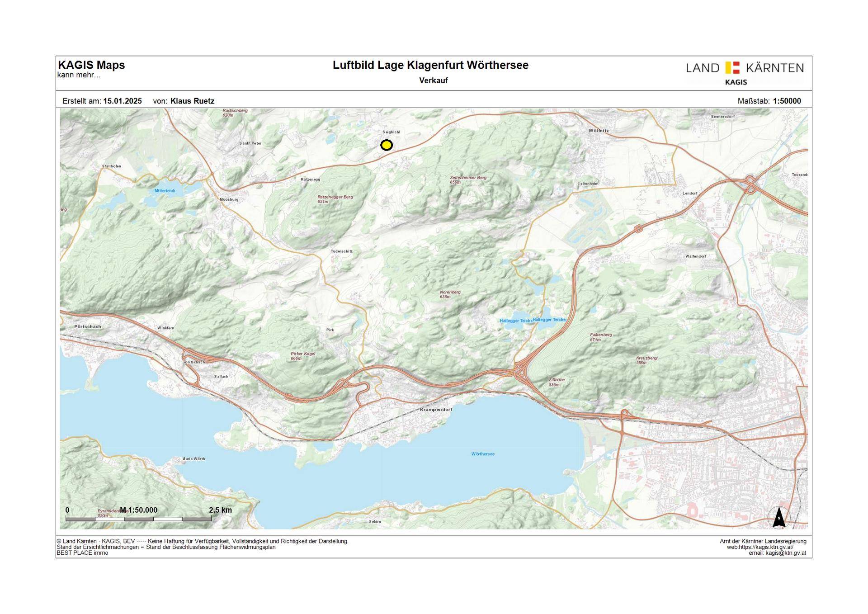Click the Land Kärnten KAGIS logo
This screenshot has width=868, height=614.
coord(745,73)
